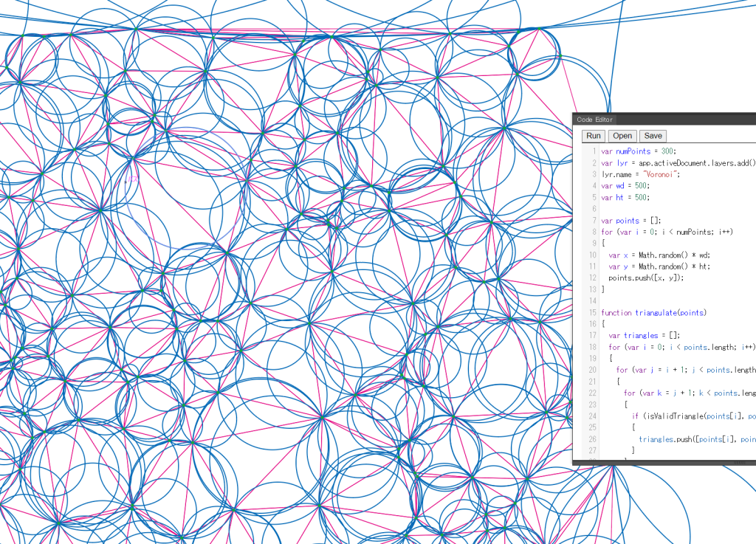This screenshot has height=544, width=756.
Task: Run the script in the Code Editor
Action: pos(594,136)
